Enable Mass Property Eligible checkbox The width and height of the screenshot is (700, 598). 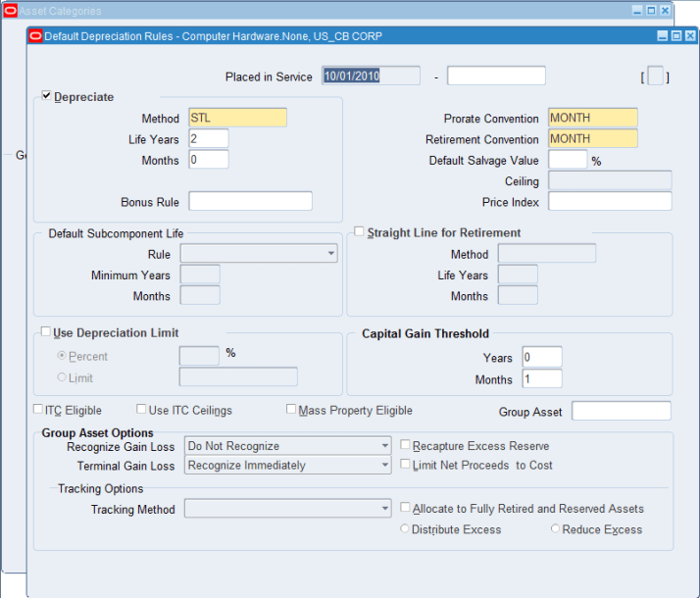click(291, 410)
